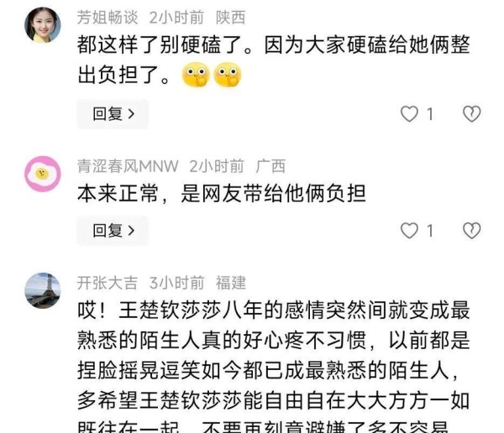Like the comment by 芳姐畅谈

(x=409, y=114)
